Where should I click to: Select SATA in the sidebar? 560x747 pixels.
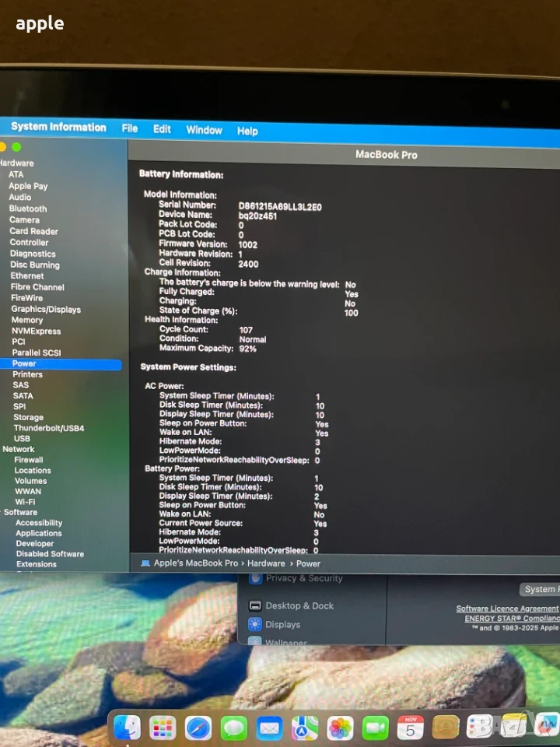point(23,396)
